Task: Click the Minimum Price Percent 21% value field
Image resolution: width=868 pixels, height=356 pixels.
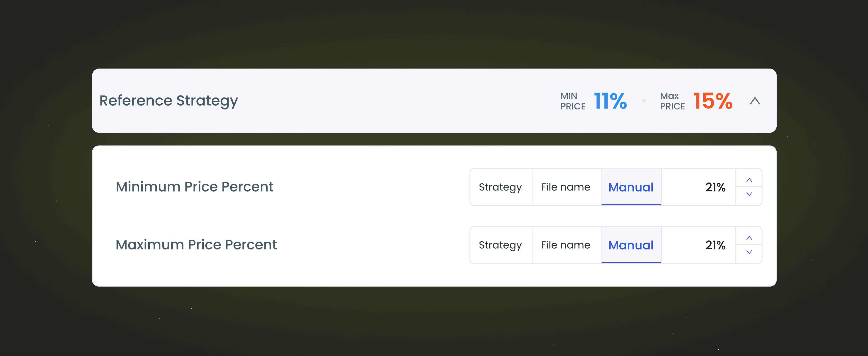Action: pyautogui.click(x=698, y=187)
